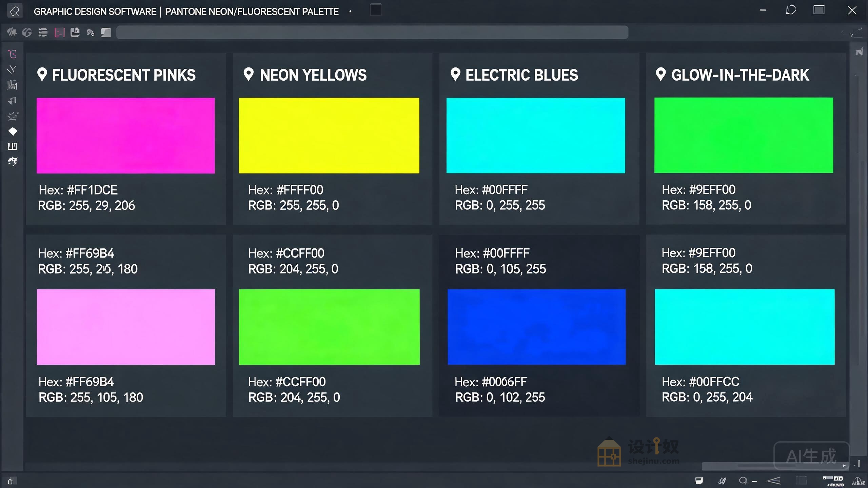Click the white grid-bracket tool in left sidebar
Screen dimensions: 868x488
tap(12, 146)
